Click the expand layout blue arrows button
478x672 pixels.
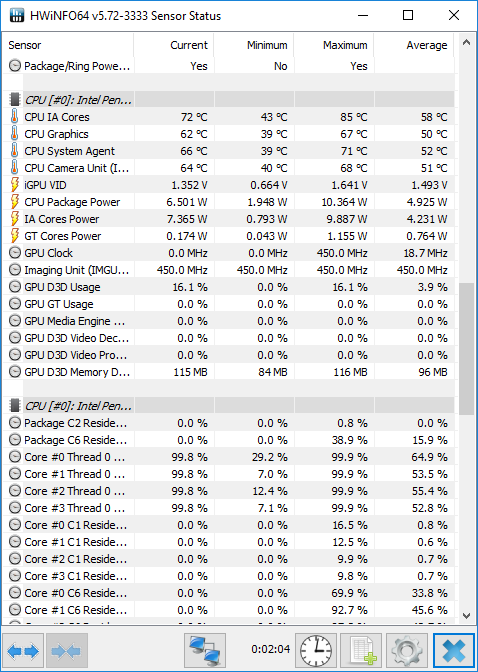(23, 651)
